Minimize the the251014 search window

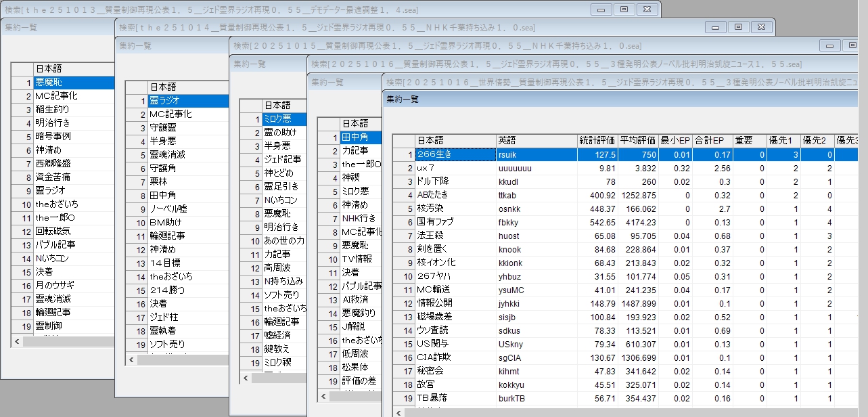(x=714, y=27)
